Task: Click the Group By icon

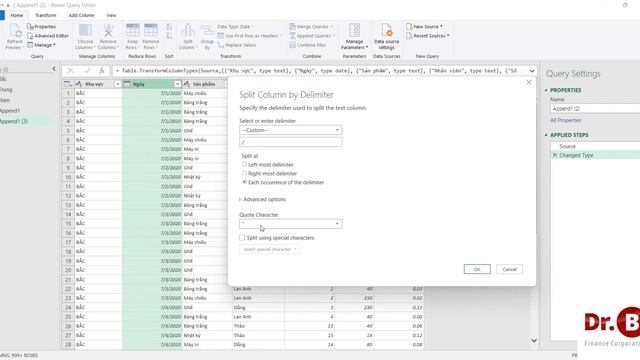Action: coord(207,31)
